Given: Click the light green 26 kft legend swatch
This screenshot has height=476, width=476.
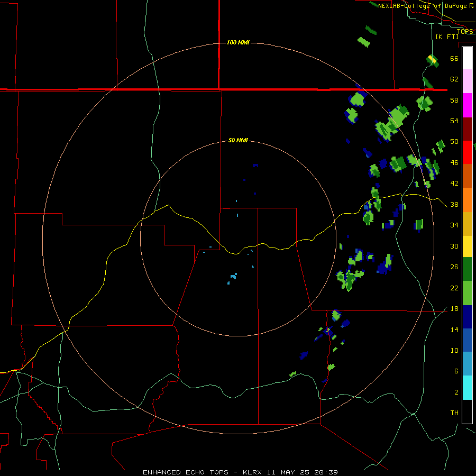Looking at the screenshot, I should (x=467, y=293).
